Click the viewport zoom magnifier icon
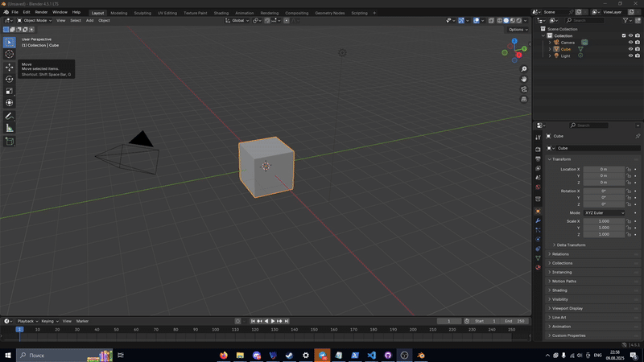 pos(524,69)
